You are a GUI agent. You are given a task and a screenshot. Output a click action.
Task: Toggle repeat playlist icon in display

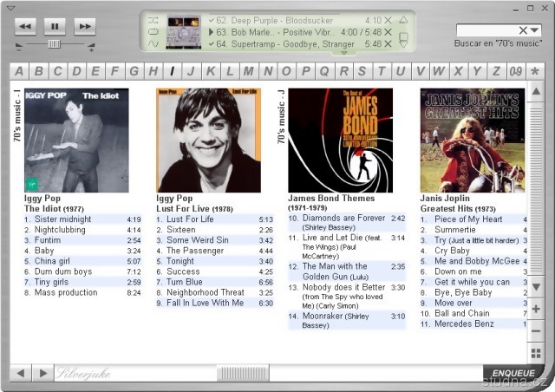coord(153,32)
